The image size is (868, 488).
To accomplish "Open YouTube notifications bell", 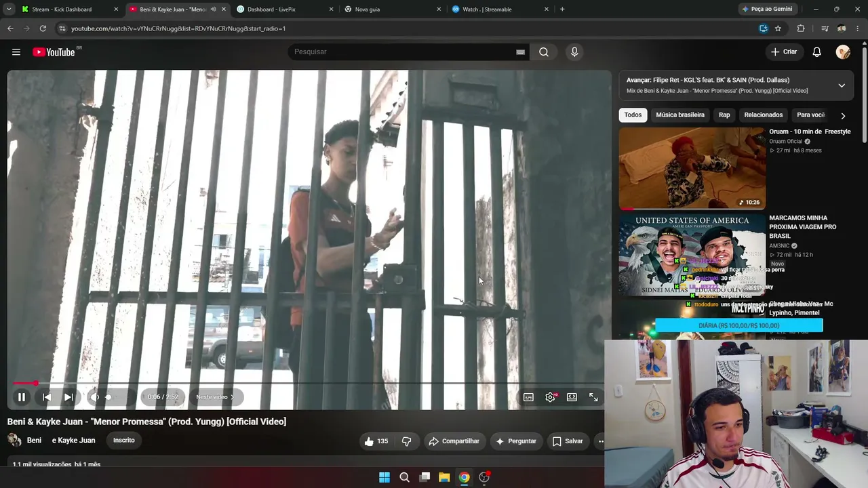I will pyautogui.click(x=817, y=52).
